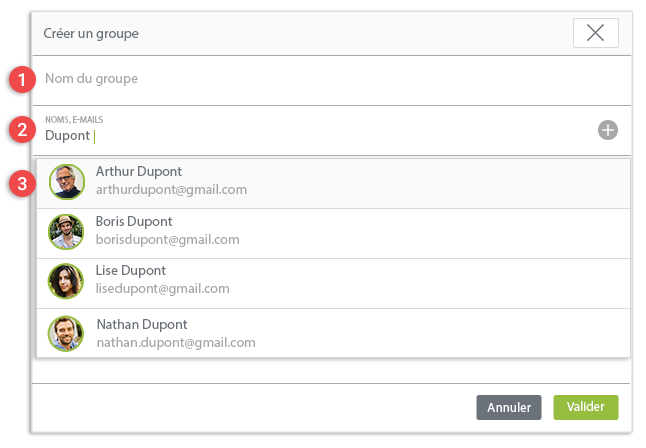Click nathan.dupont@gmail.com email text
Viewport: 646px width, 448px height.
pyautogui.click(x=176, y=342)
